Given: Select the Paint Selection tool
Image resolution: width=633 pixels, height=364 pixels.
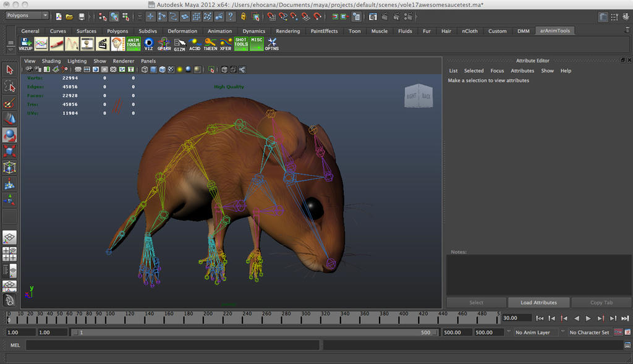Looking at the screenshot, I should [10, 103].
